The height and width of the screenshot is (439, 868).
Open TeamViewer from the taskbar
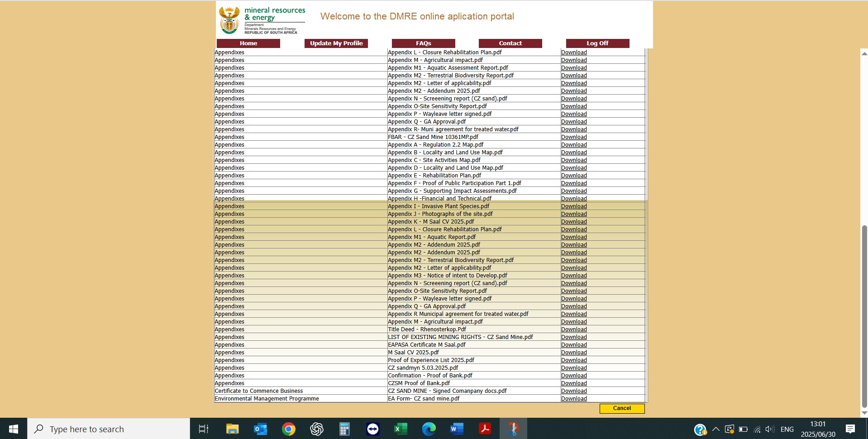point(372,429)
